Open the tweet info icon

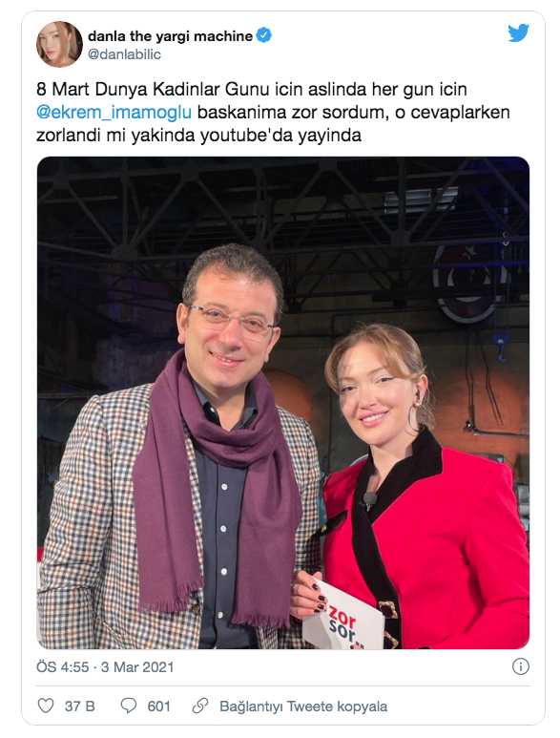(x=520, y=666)
